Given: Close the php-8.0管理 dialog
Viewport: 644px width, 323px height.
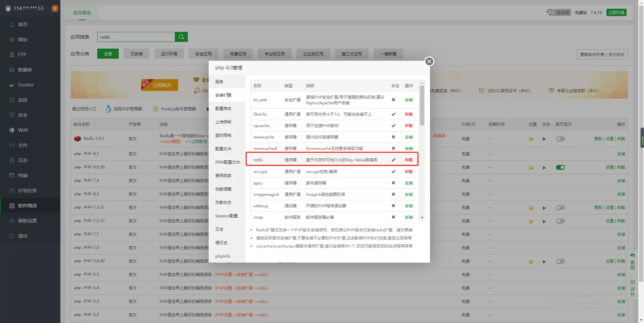Looking at the screenshot, I should tap(429, 61).
